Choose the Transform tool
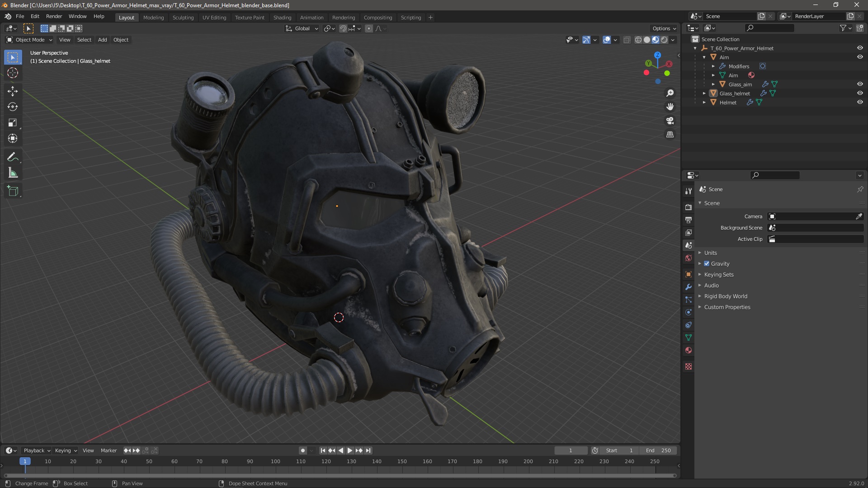The height and width of the screenshot is (488, 868). click(13, 138)
